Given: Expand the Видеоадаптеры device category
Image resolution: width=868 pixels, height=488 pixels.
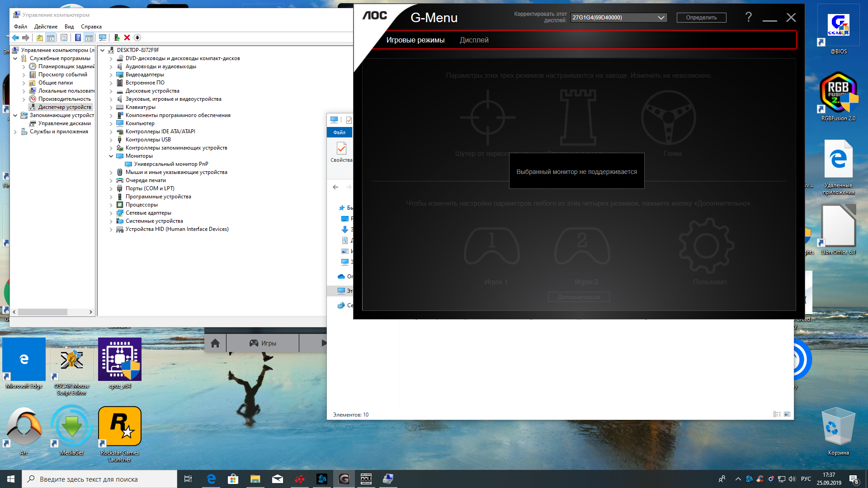Looking at the screenshot, I should [111, 75].
